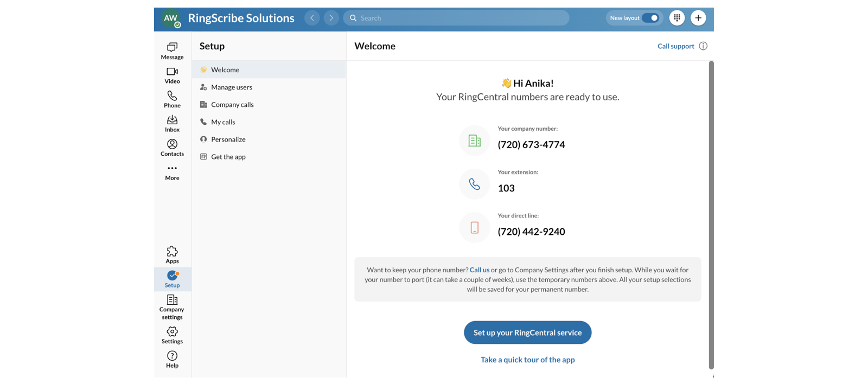Open the Apps puzzle icon
Image resolution: width=868 pixels, height=384 pixels.
(x=172, y=255)
